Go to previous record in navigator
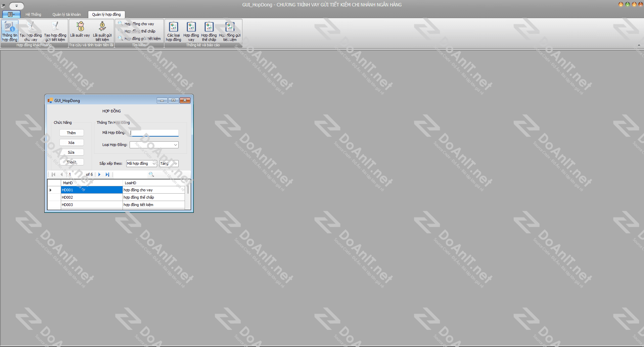The width and height of the screenshot is (644, 347). coord(61,175)
